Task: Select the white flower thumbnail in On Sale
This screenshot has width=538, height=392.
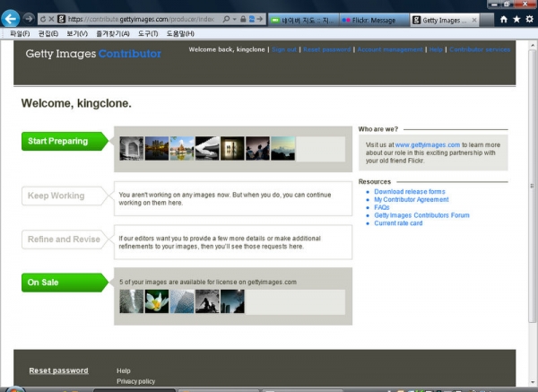Action: 156,301
